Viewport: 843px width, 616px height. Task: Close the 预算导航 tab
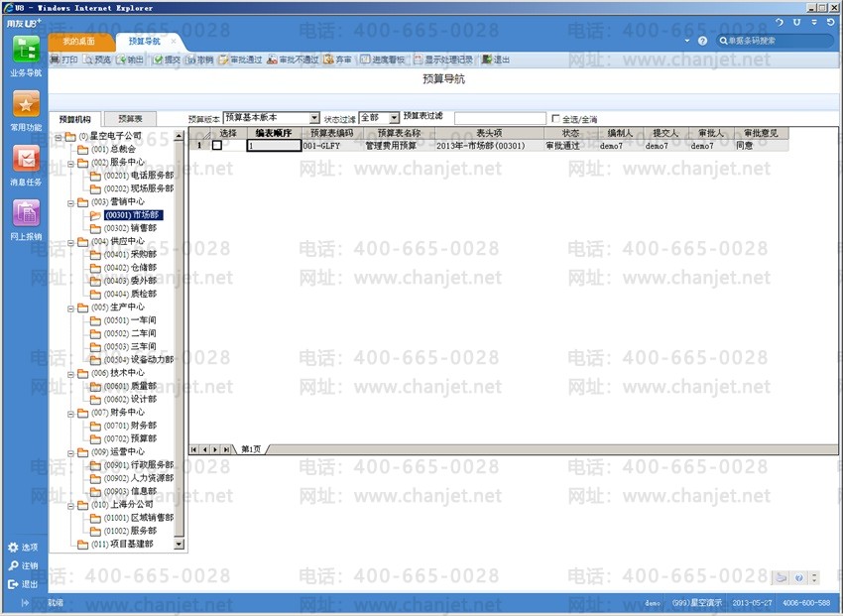coord(174,41)
